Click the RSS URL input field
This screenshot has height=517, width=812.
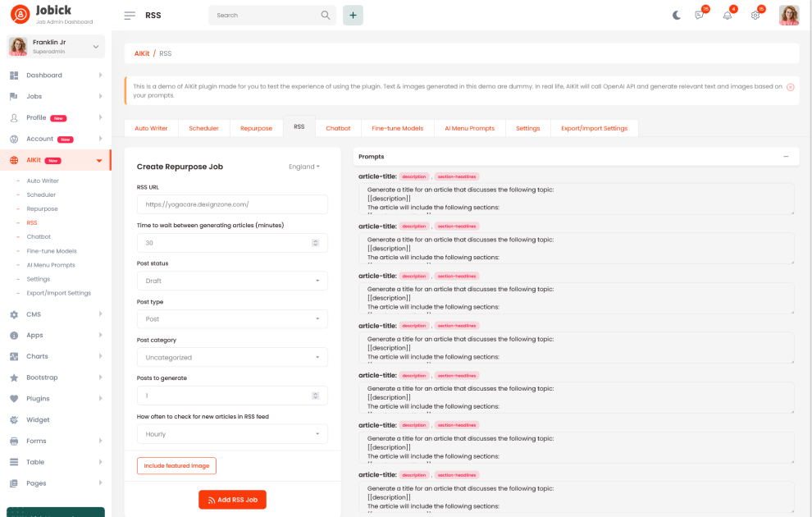click(x=232, y=204)
